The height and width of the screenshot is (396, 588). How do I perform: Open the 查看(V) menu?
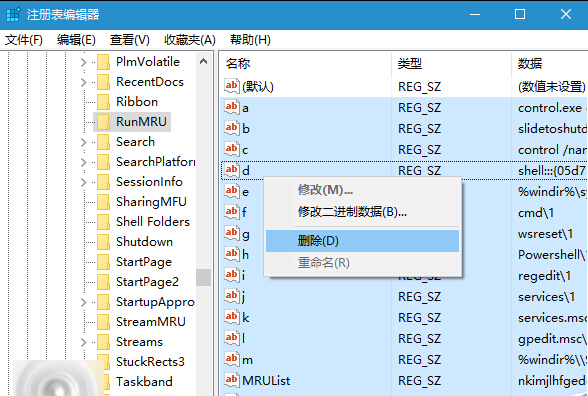tap(130, 40)
